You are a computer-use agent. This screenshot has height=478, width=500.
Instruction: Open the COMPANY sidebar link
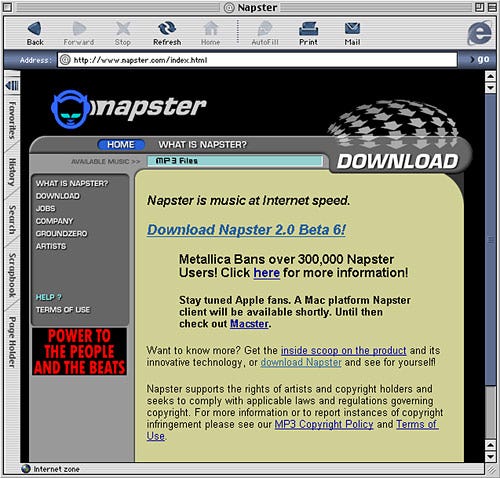click(54, 221)
